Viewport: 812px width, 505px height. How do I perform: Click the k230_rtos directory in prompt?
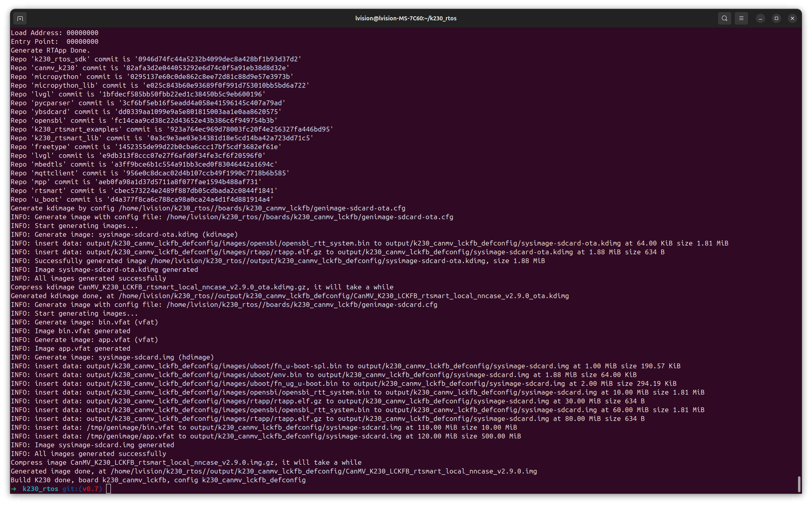point(40,489)
